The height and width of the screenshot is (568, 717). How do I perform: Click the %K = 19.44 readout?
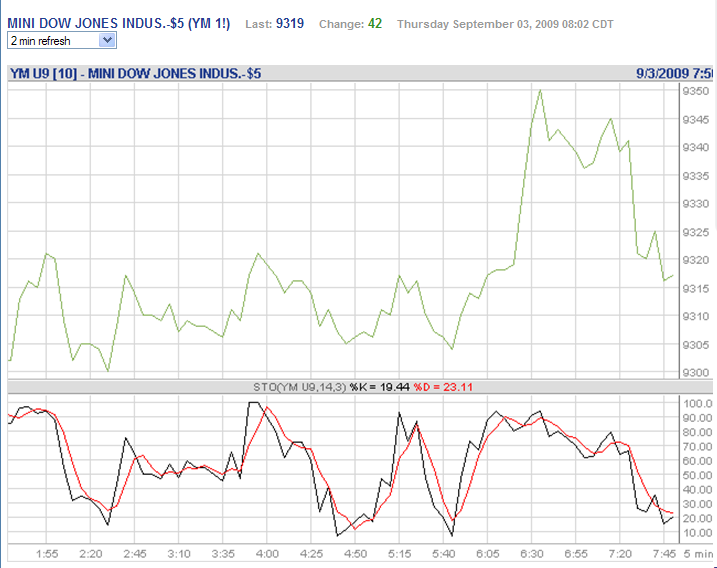(x=380, y=387)
